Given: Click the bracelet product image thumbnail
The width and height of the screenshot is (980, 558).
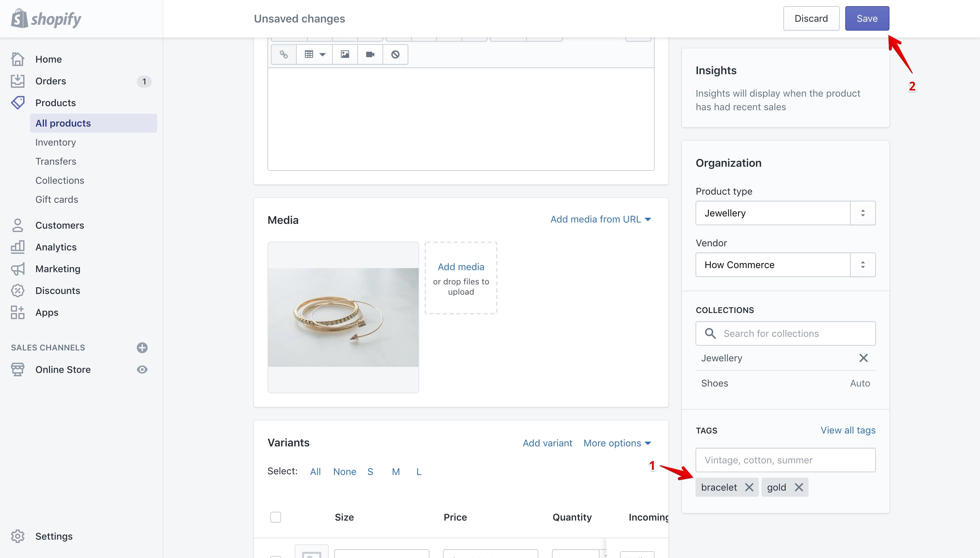Looking at the screenshot, I should tap(343, 317).
